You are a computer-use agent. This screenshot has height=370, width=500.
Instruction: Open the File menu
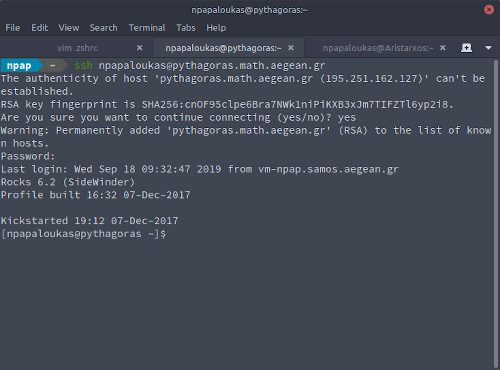coord(13,28)
